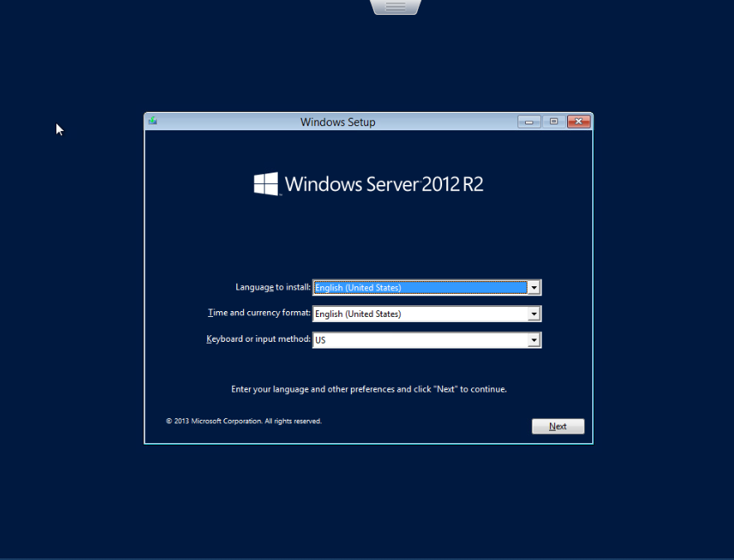
Task: Minimize the Windows Setup window
Action: tap(529, 122)
